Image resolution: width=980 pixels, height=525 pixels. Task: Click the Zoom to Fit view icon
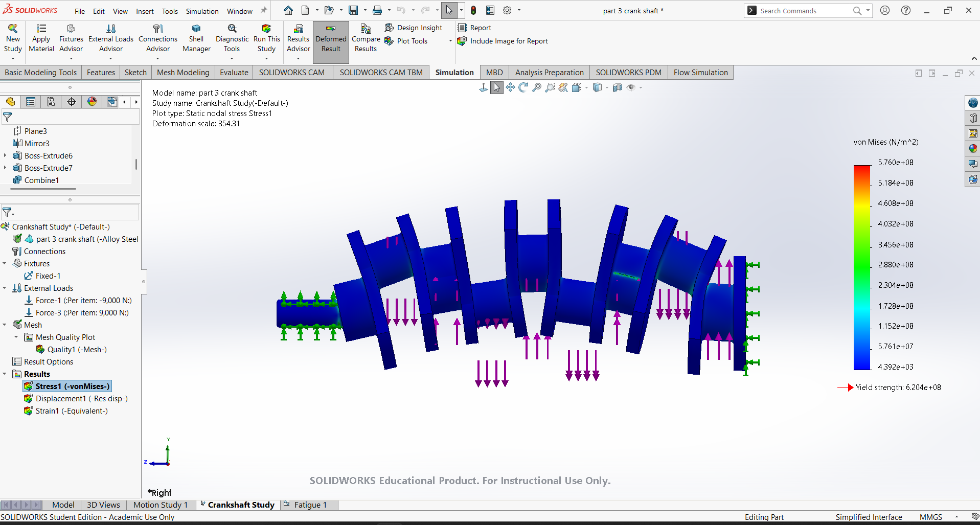537,87
